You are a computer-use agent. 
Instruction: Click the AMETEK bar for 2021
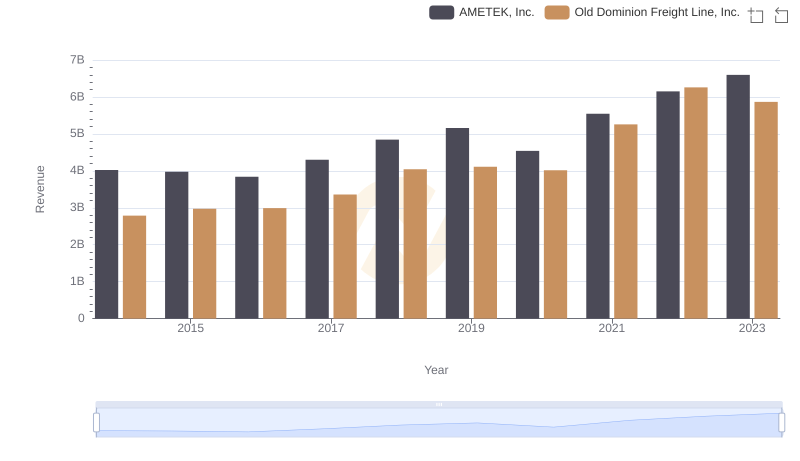click(597, 216)
